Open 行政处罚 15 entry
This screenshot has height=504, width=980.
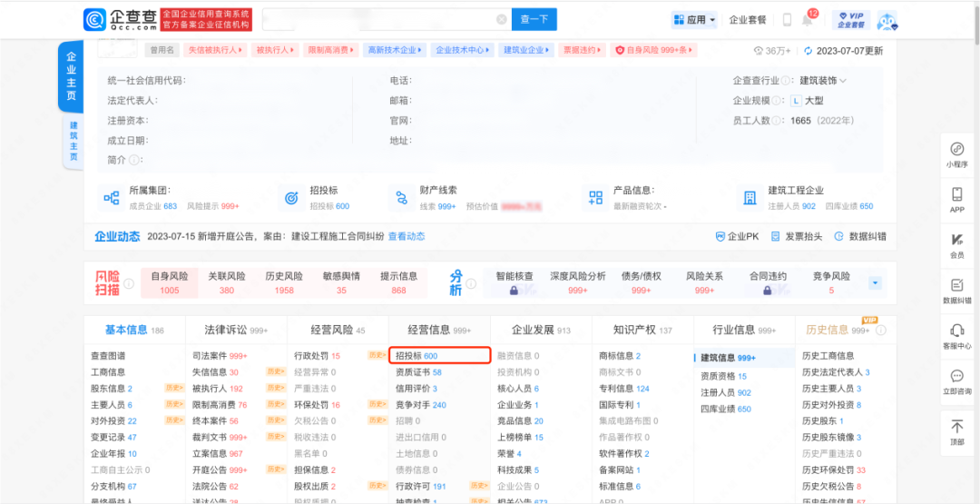(x=318, y=356)
